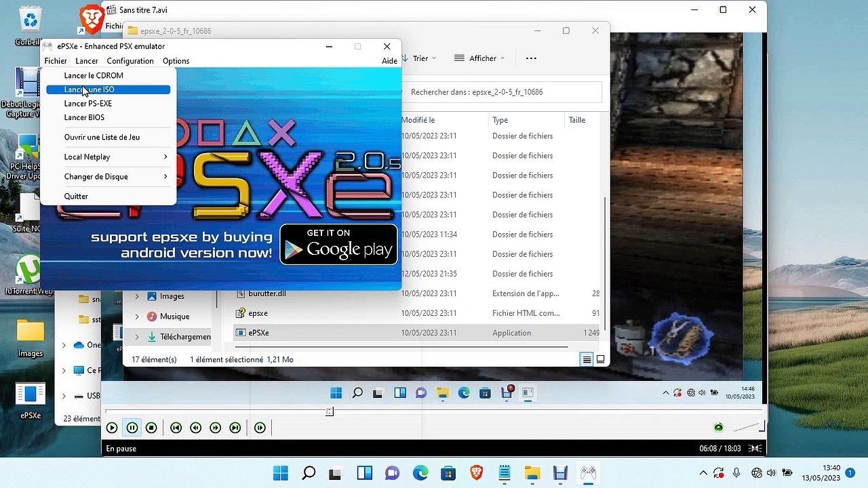Expand the Changer de Disque submenu
Viewport: 868px width, 488px height.
click(108, 176)
